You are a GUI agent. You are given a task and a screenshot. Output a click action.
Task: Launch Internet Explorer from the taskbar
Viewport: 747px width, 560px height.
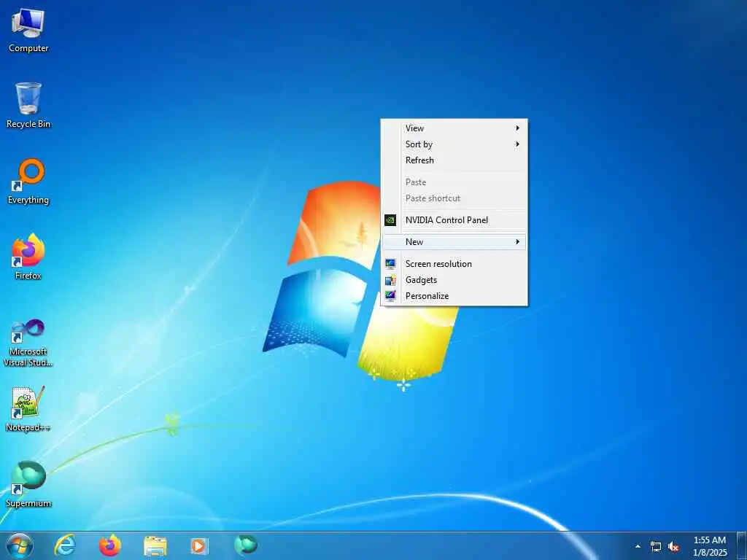[65, 545]
